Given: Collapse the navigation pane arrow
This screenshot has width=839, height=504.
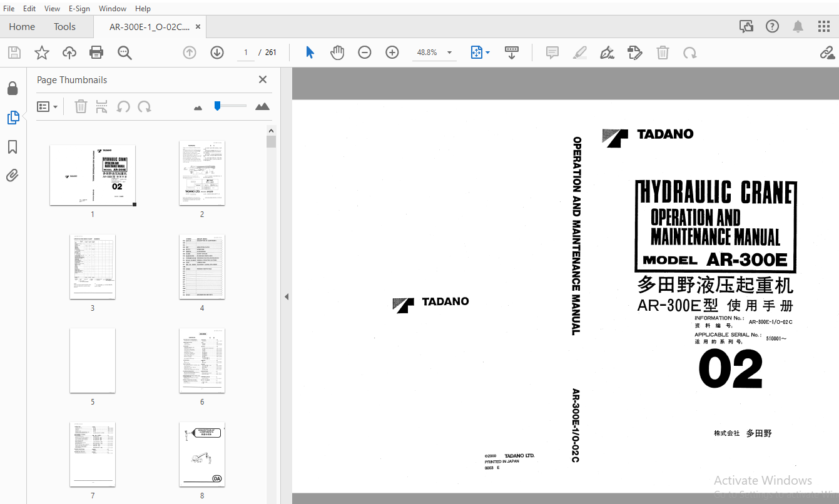Looking at the screenshot, I should (x=287, y=296).
